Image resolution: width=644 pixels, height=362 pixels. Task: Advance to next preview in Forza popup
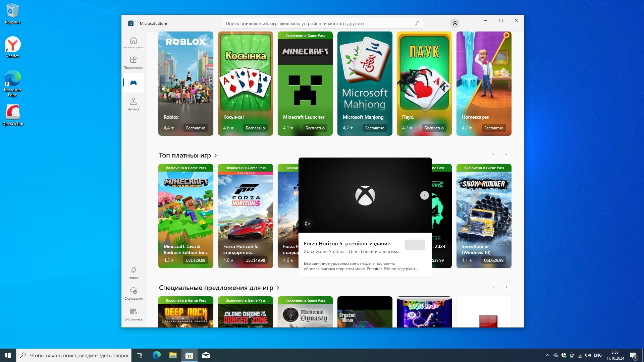[x=424, y=195]
